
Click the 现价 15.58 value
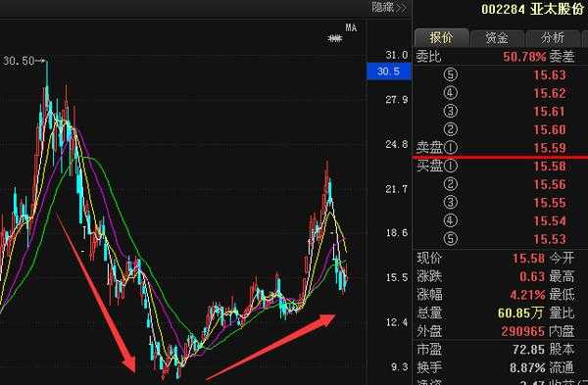[528, 258]
